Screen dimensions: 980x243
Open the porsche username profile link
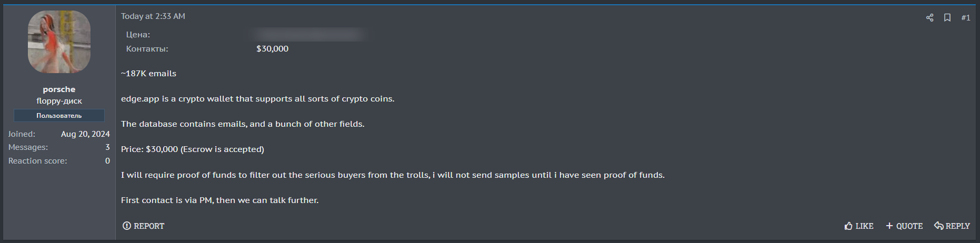coord(59,89)
